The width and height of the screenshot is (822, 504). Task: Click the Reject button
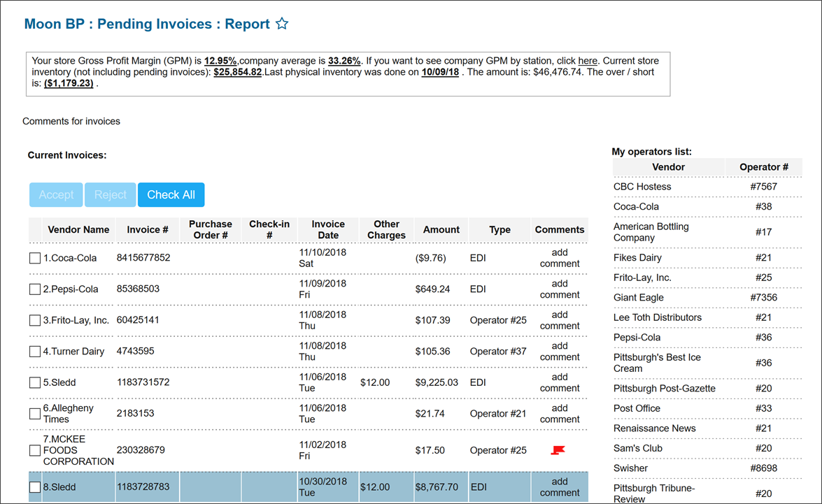(x=111, y=195)
